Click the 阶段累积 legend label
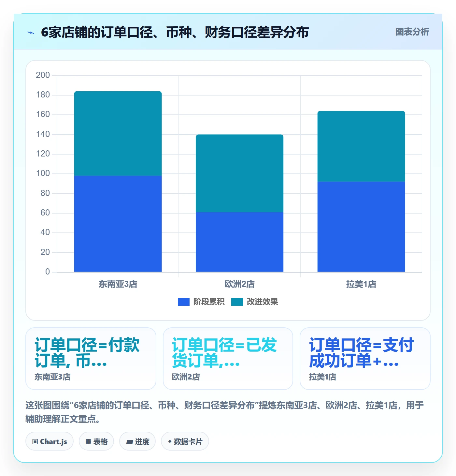The image size is (456, 476). tap(209, 302)
